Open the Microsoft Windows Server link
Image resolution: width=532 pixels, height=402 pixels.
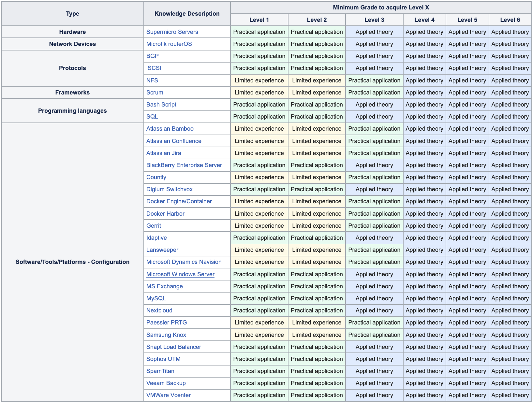coord(180,274)
